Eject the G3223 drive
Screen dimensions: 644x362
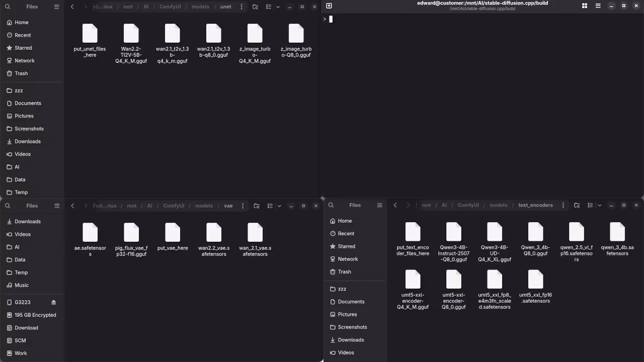point(54,302)
